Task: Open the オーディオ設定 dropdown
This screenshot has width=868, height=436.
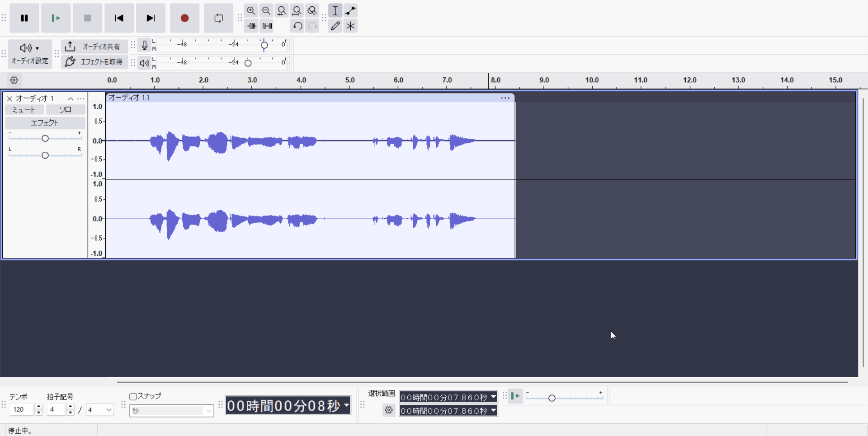Action: (x=30, y=53)
